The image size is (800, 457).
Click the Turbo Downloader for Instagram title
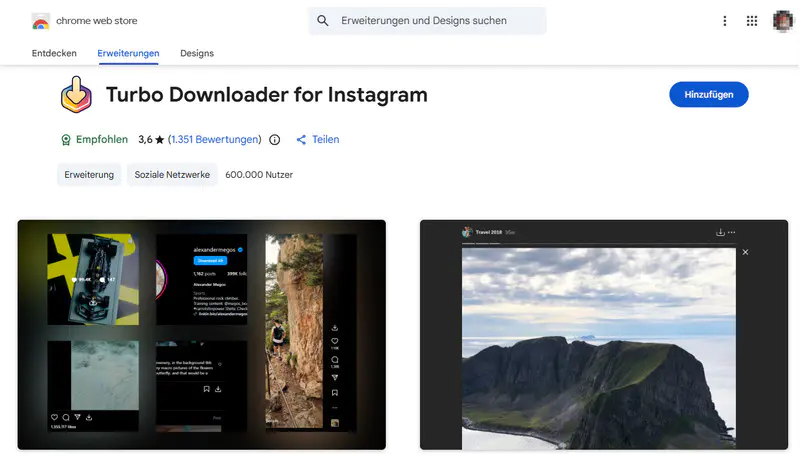tap(267, 95)
